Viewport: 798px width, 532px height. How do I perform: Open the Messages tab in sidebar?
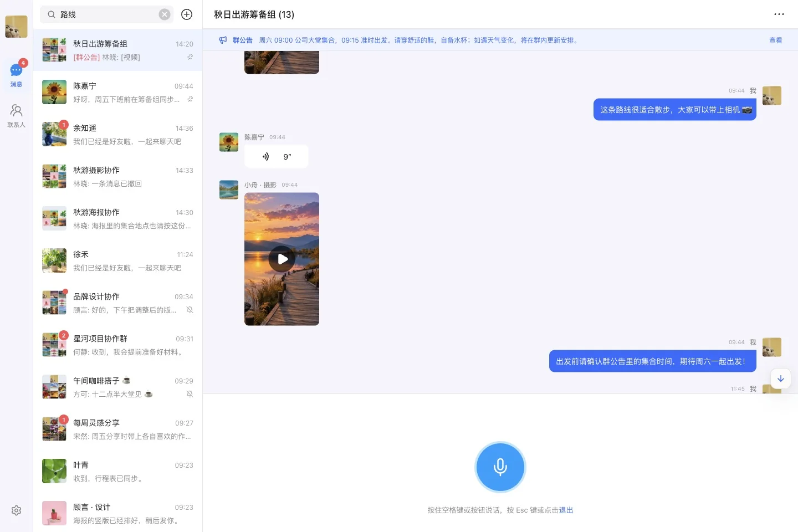(16, 75)
